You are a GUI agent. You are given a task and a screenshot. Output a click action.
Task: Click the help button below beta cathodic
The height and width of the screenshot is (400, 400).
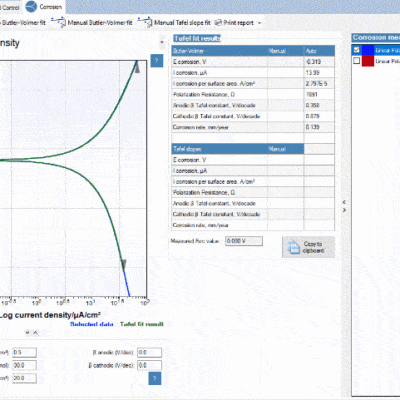coord(155,378)
